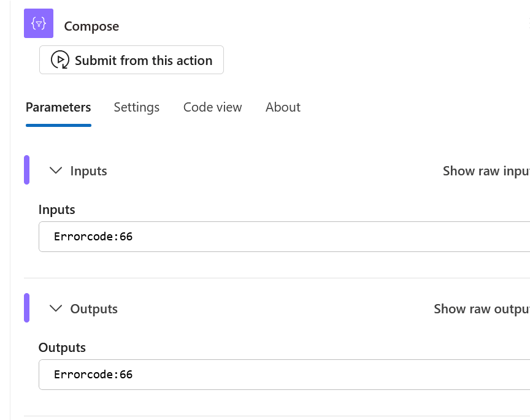Screen dimensions: 530x420
Task: Collapse the Inputs section using its chevron
Action: click(x=56, y=170)
